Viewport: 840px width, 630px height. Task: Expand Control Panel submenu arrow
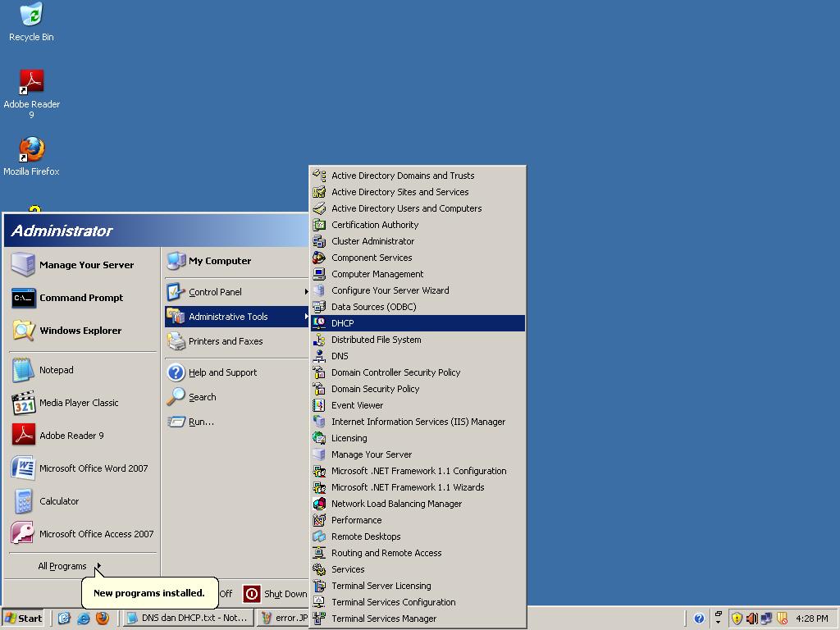point(307,292)
